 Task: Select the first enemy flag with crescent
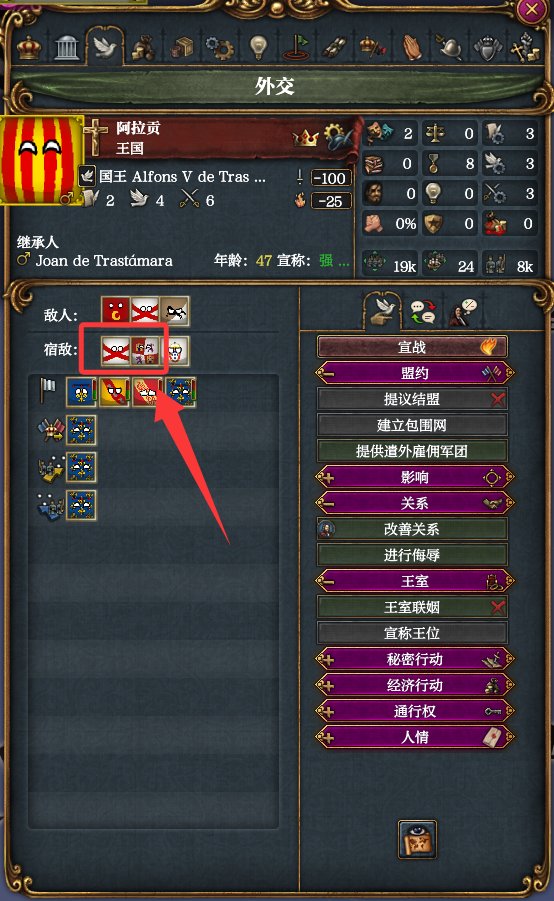(116, 311)
